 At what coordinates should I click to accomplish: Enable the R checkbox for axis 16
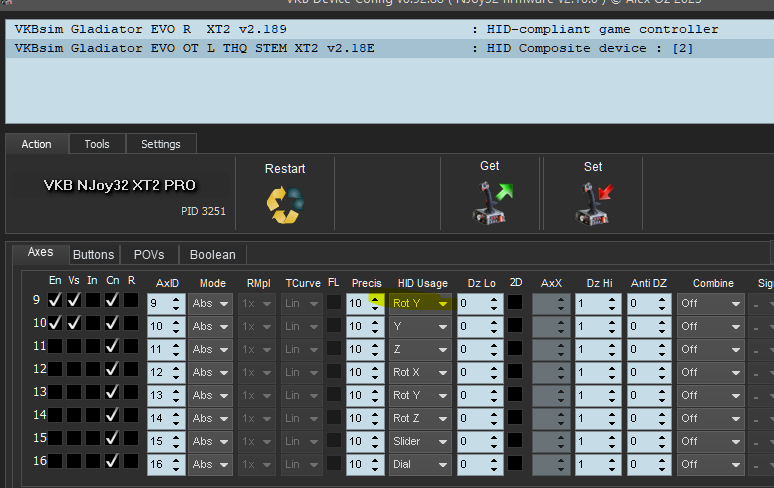pyautogui.click(x=131, y=461)
